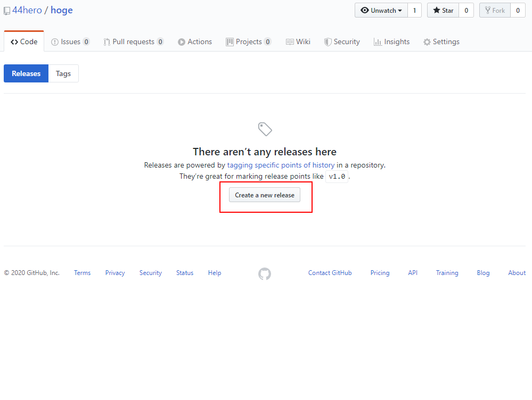Screen dimensions: 532x400
Task: Open the footer Security link
Action: tap(151, 273)
